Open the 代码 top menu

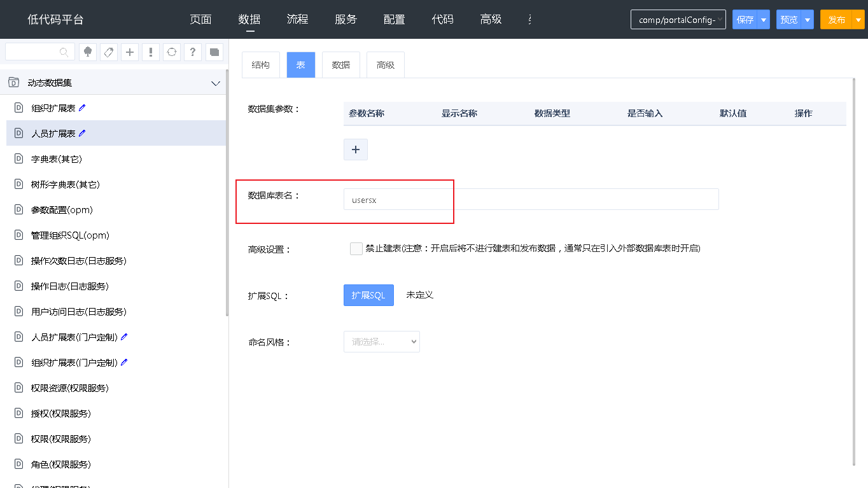(x=443, y=20)
